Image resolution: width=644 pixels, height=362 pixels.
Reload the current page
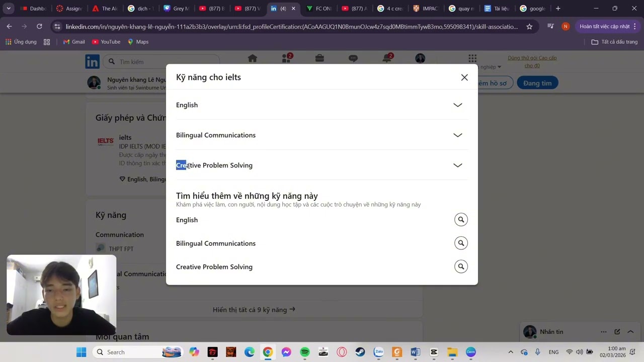coord(39,26)
